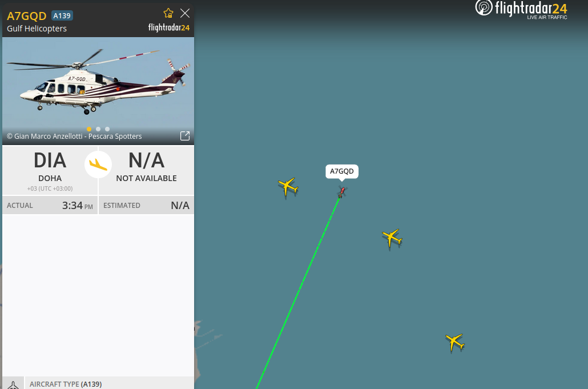Screen dimensions: 588x389
Task: Open the helicopter photo in an external link
Action: pos(185,136)
